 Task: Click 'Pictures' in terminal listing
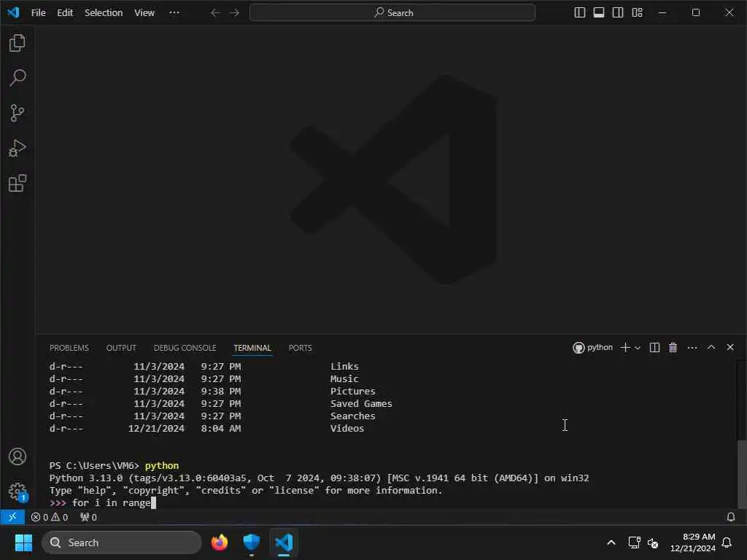(352, 392)
